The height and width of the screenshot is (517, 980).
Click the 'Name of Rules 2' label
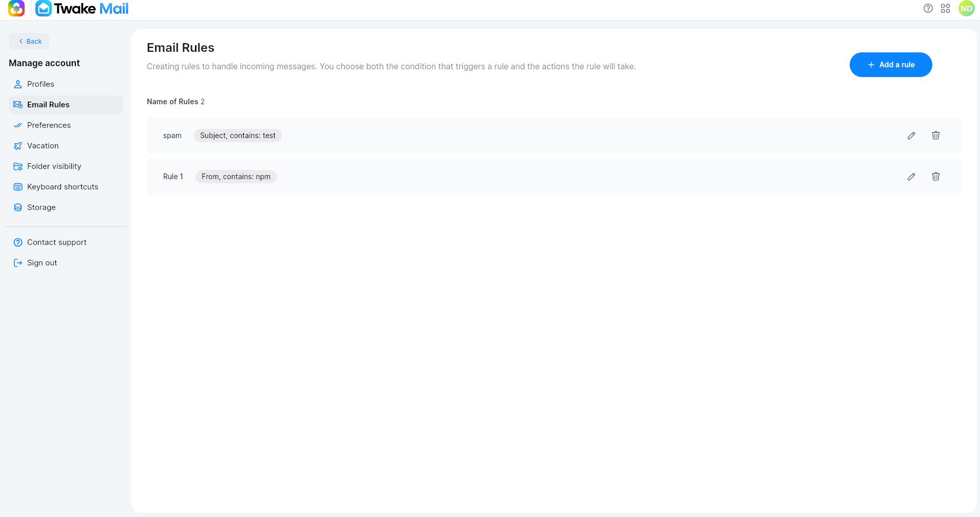pyautogui.click(x=175, y=102)
